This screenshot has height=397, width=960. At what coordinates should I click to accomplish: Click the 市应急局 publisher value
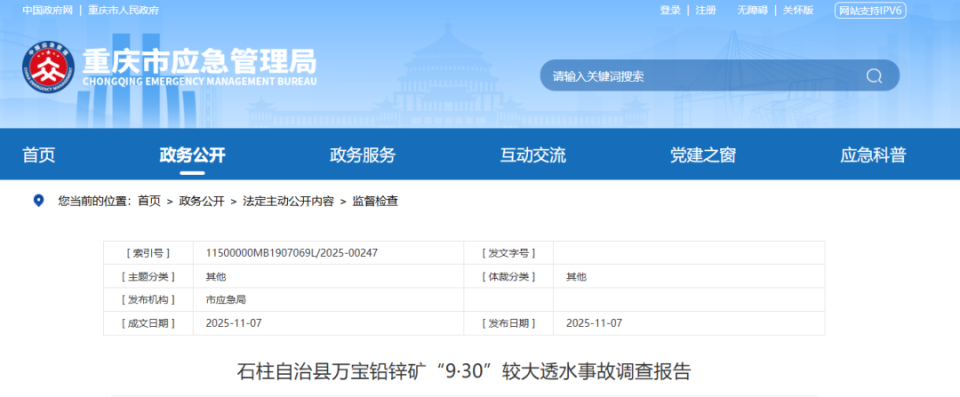[226, 300]
